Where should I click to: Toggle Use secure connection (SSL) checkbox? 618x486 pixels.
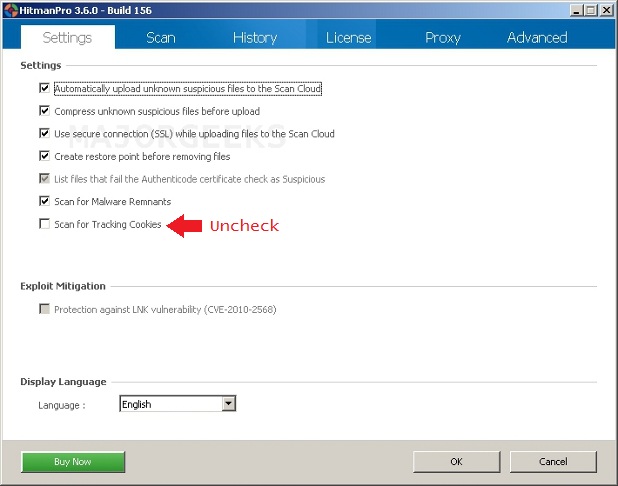coord(45,133)
